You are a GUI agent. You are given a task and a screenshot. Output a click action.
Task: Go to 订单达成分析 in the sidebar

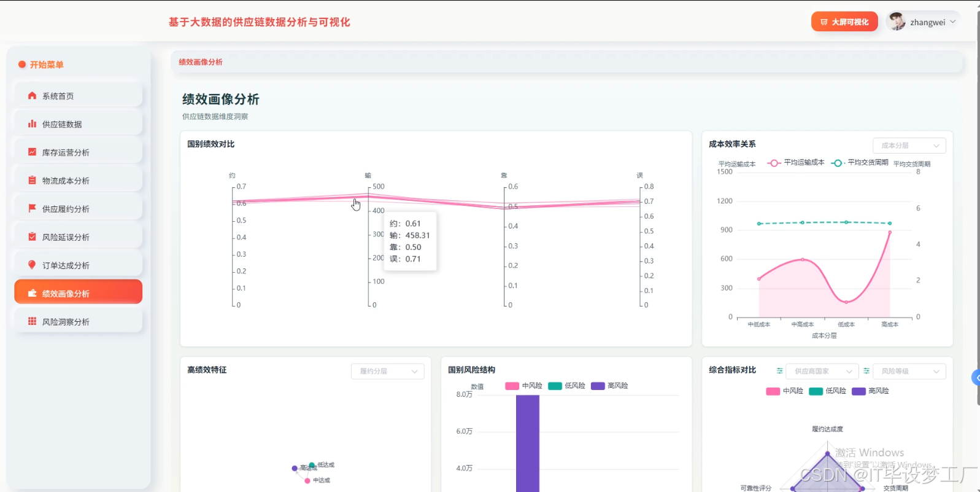click(x=78, y=265)
